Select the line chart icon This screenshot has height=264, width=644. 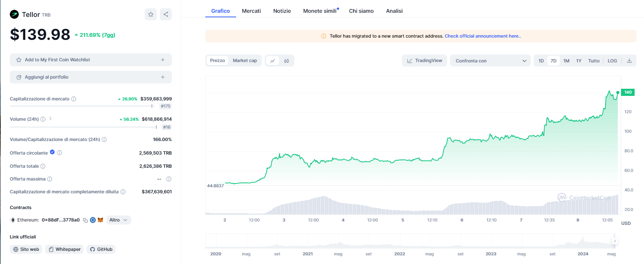(273, 61)
